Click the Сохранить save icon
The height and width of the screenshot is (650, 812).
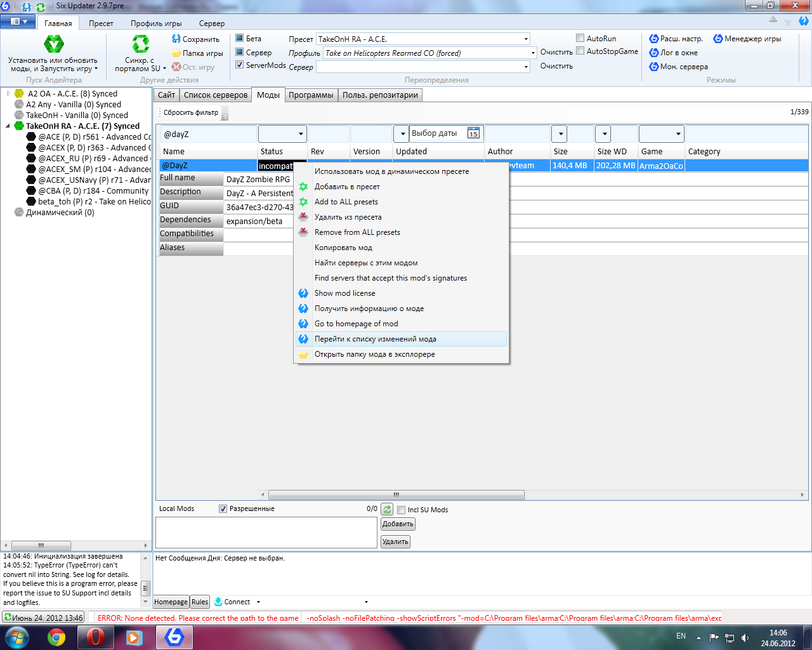[x=176, y=39]
